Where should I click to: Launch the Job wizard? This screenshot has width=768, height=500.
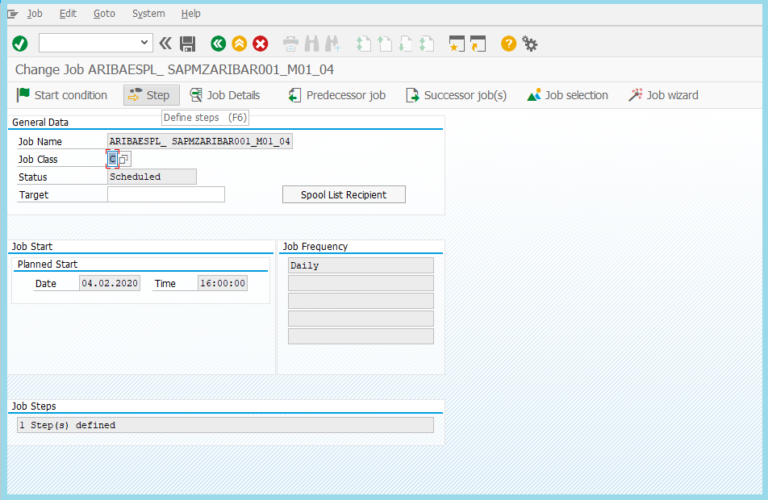click(x=664, y=95)
